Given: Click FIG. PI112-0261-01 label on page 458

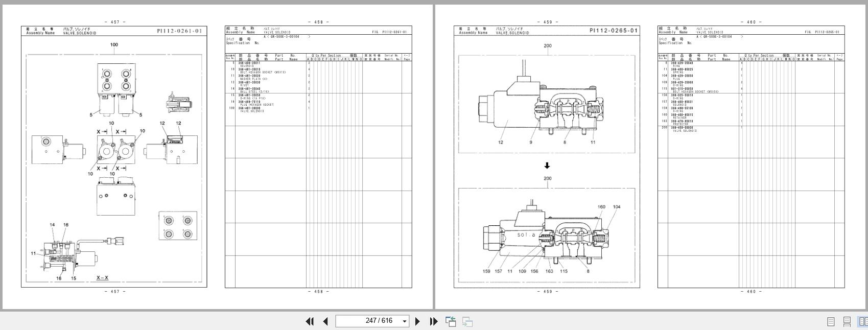Looking at the screenshot, I should tap(389, 32).
